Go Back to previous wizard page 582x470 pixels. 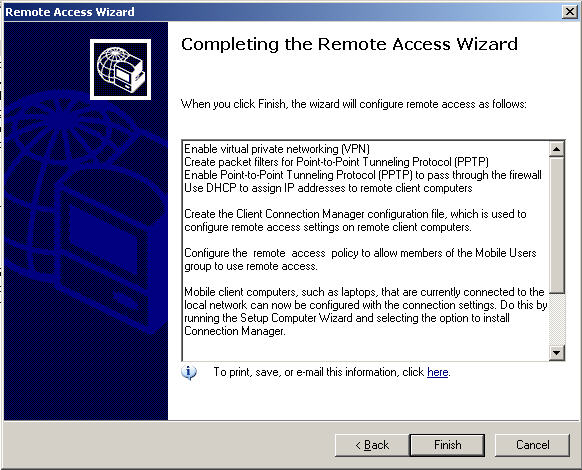click(372, 445)
